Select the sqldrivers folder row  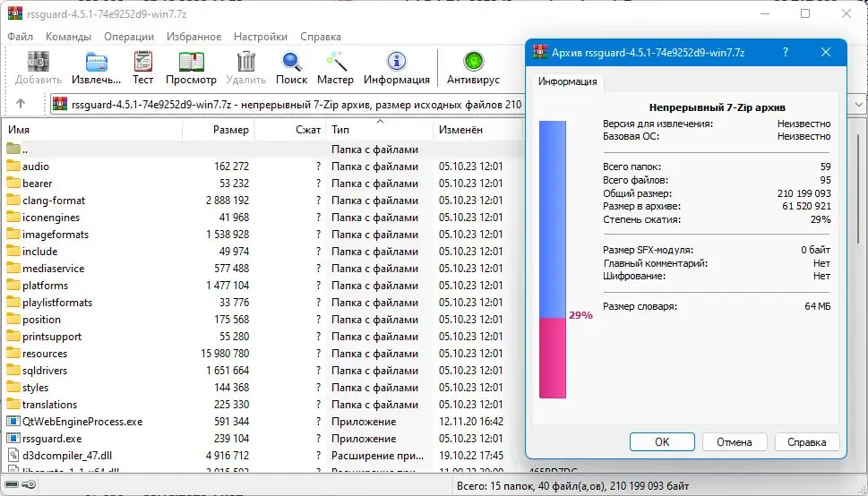[262, 371]
